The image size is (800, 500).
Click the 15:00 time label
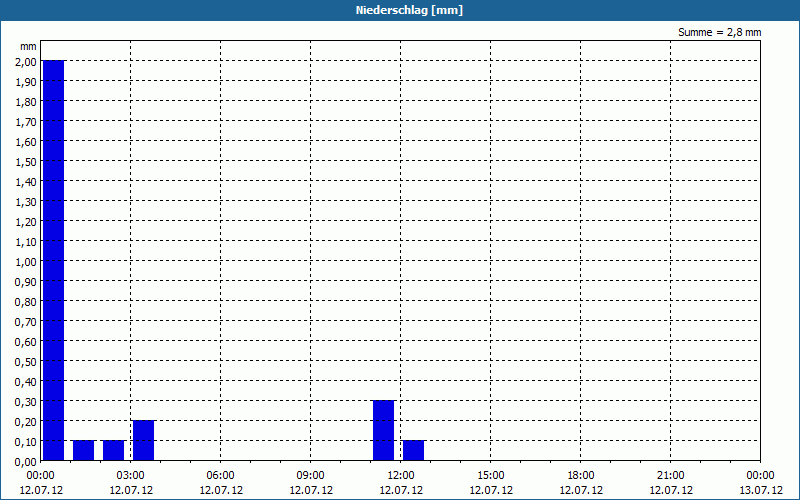491,476
